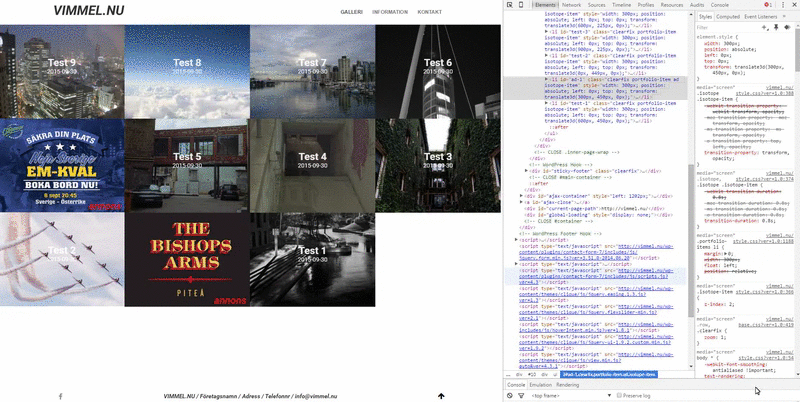The width and height of the screenshot is (800, 402).
Task: Click the VIMMEL.NU site logo
Action: pos(89,10)
